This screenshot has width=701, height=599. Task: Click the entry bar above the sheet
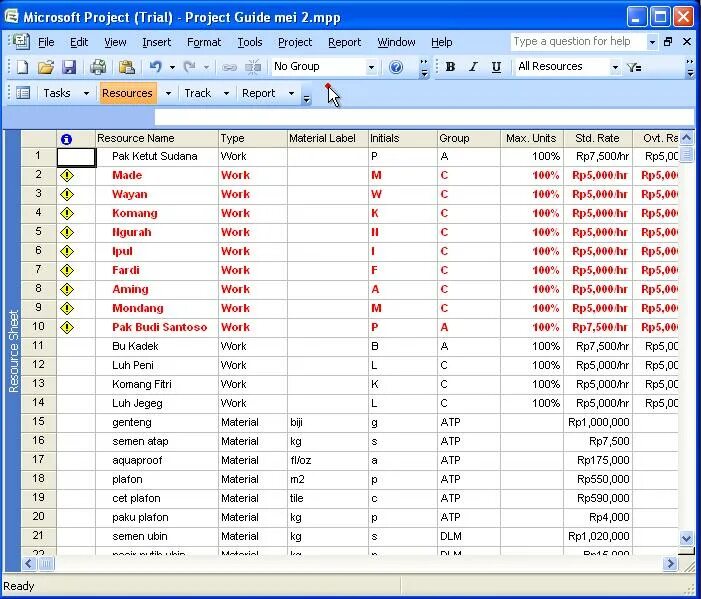[x=424, y=117]
